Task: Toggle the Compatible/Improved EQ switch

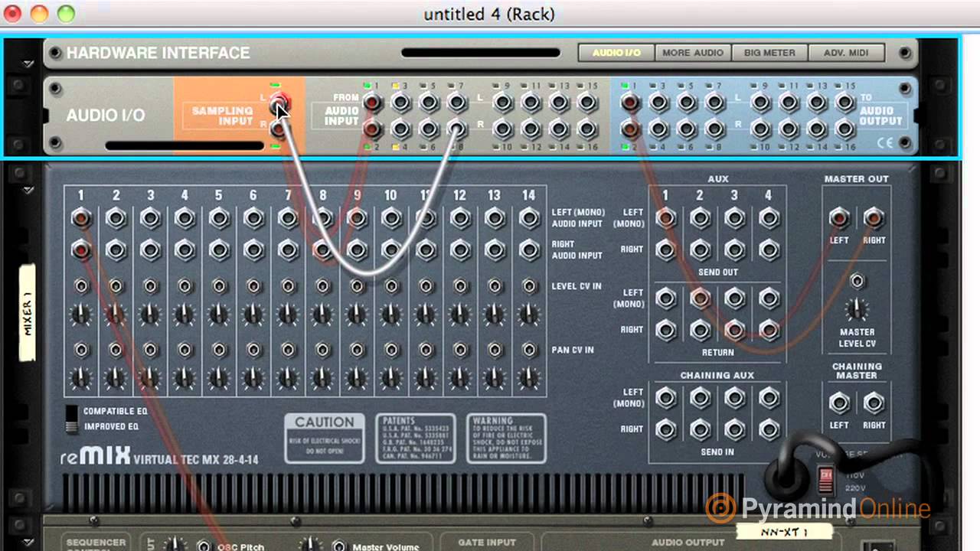Action: point(72,419)
